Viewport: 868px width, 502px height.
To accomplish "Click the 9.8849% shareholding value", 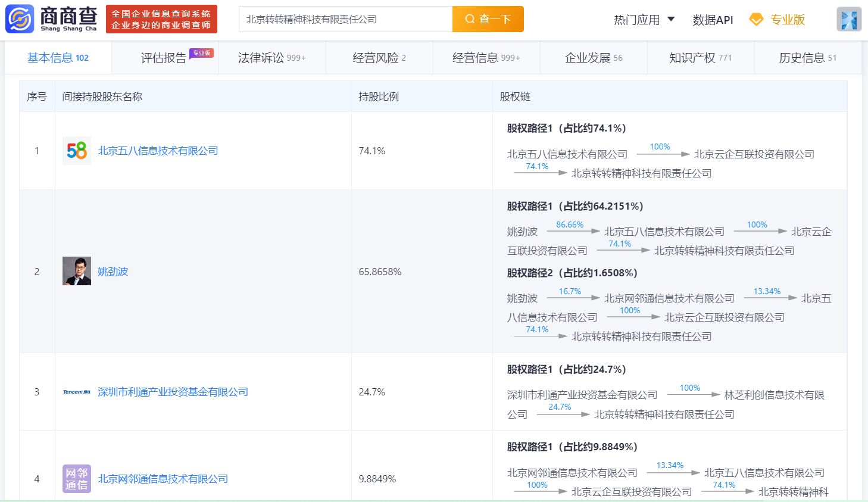I will click(377, 479).
